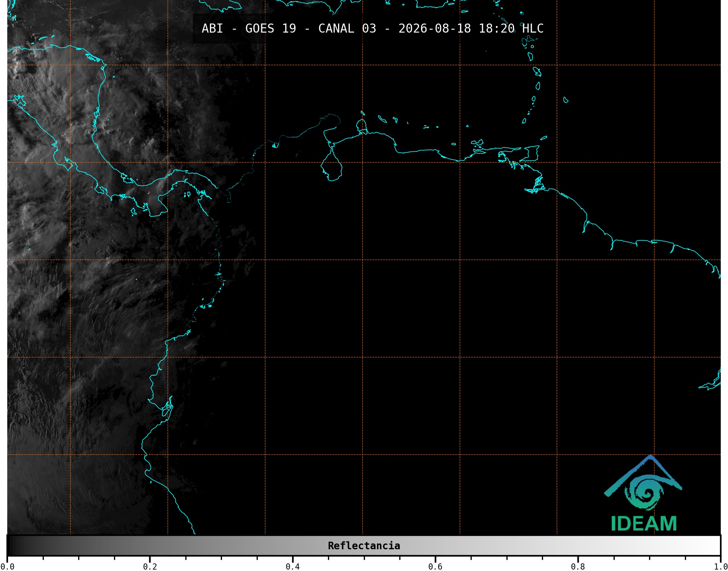Click the colorbar tick label '0.6'
Screen dimensions: 728x571
(x=435, y=567)
